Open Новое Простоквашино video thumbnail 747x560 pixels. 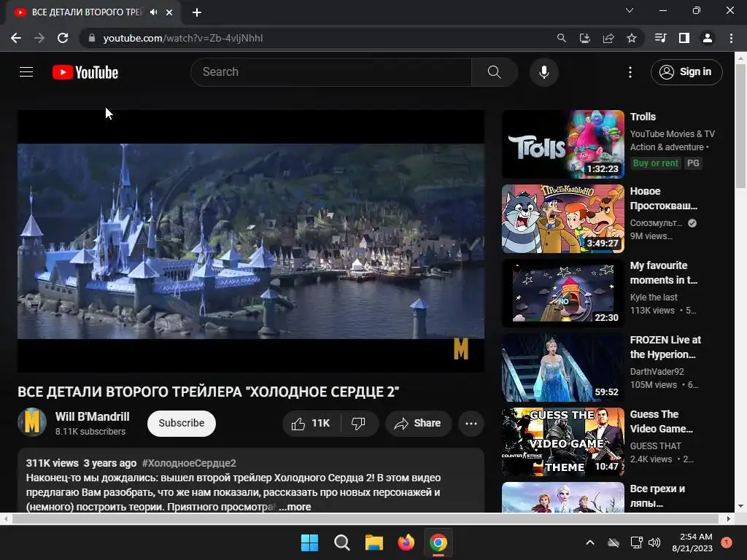point(563,219)
